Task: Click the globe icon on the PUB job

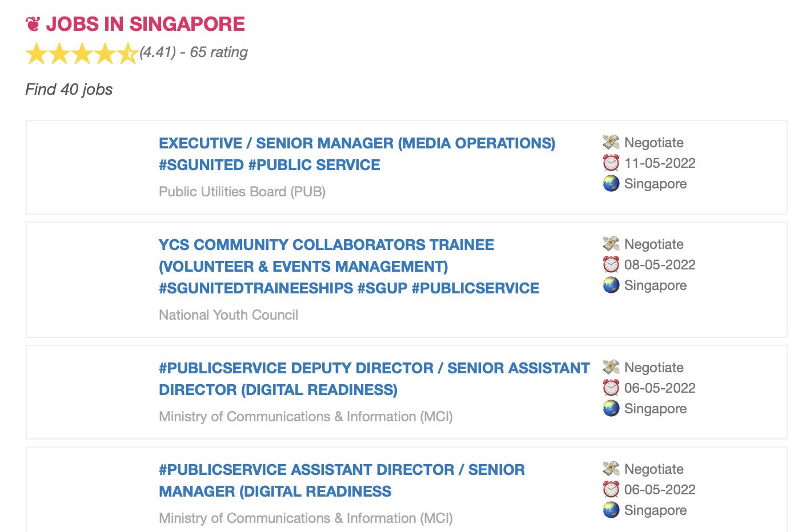Action: click(x=611, y=184)
